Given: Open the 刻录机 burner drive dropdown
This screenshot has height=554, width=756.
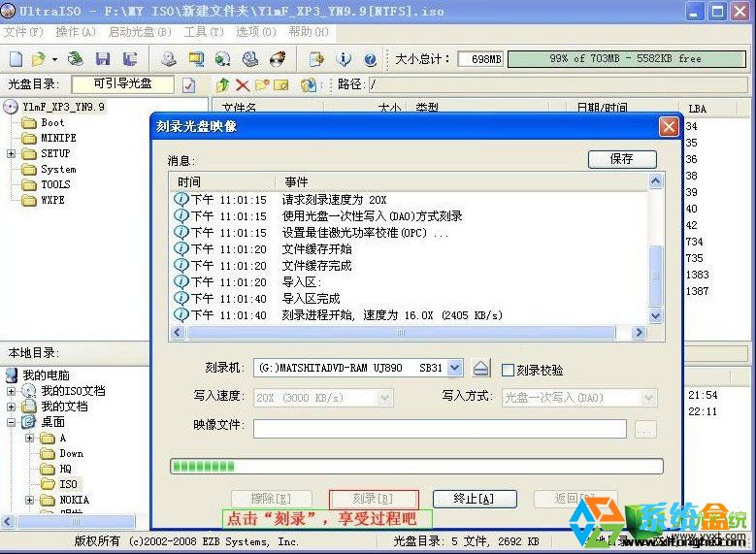Looking at the screenshot, I should pos(457,369).
